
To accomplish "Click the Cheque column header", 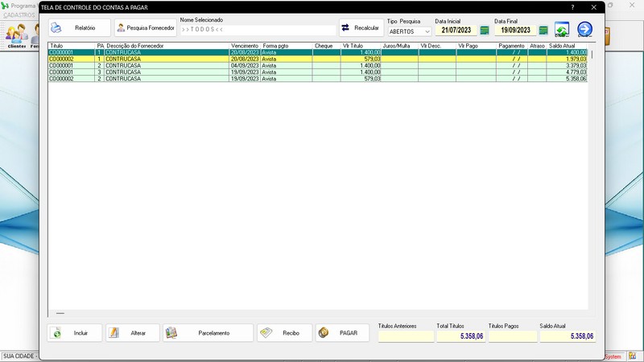I will coord(327,46).
